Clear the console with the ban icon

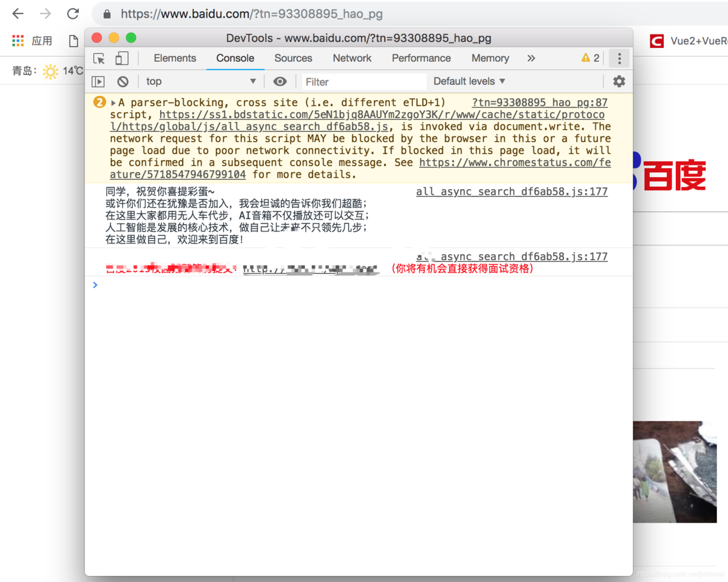123,81
